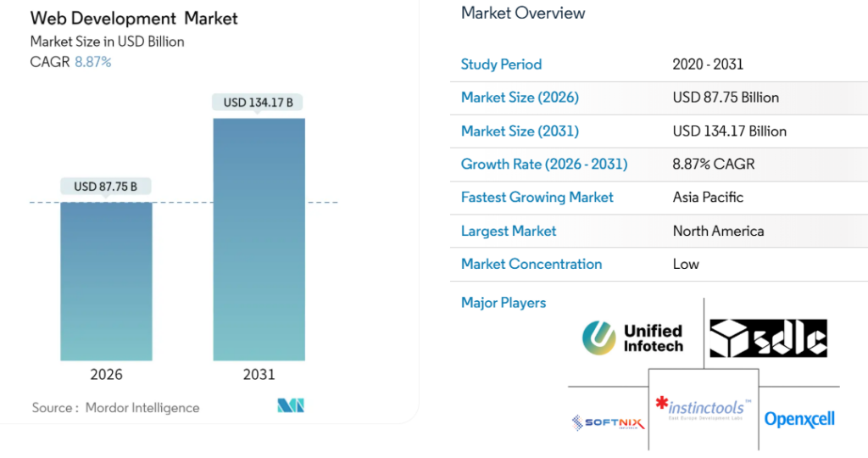Click the Market Concentration label
The height and width of the screenshot is (458, 868).
pos(531,264)
